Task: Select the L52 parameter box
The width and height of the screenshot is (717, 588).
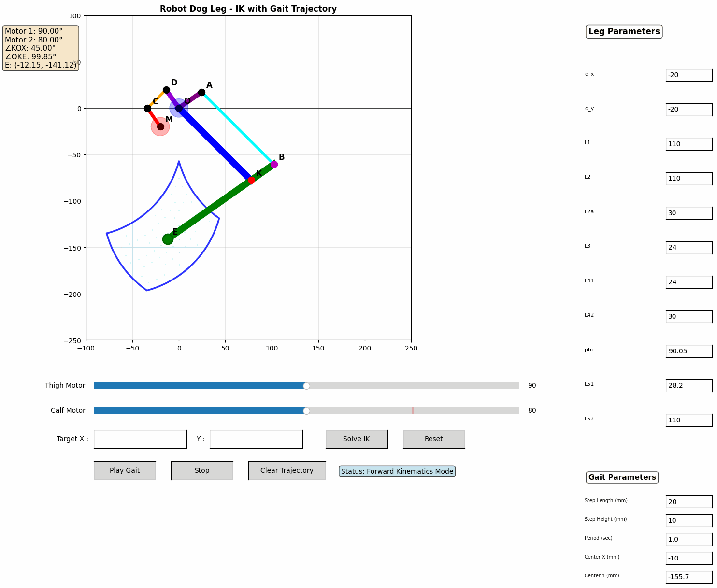Action: (688, 420)
